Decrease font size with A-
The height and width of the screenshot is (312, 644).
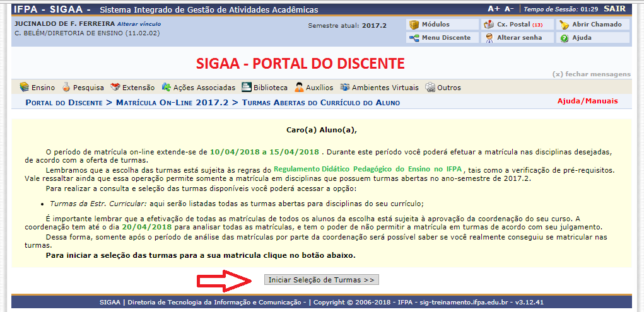pyautogui.click(x=509, y=9)
